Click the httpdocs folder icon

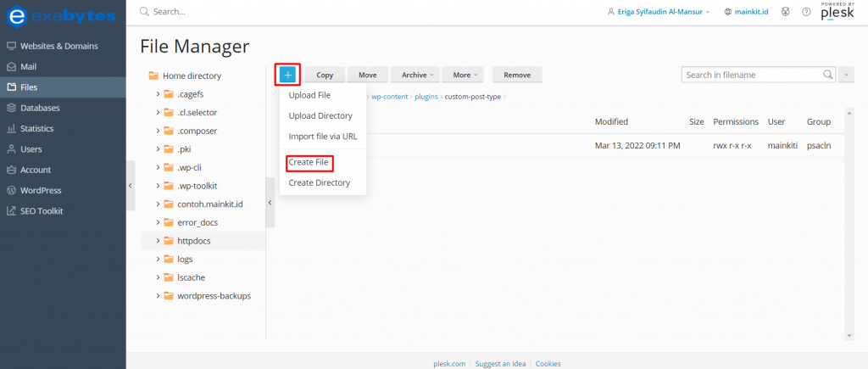pyautogui.click(x=169, y=240)
